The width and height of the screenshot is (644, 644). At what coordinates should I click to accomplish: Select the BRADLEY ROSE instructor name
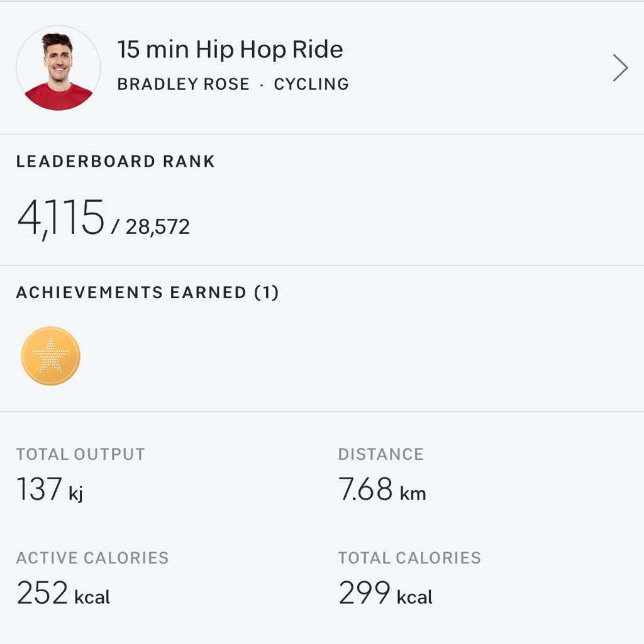(183, 84)
